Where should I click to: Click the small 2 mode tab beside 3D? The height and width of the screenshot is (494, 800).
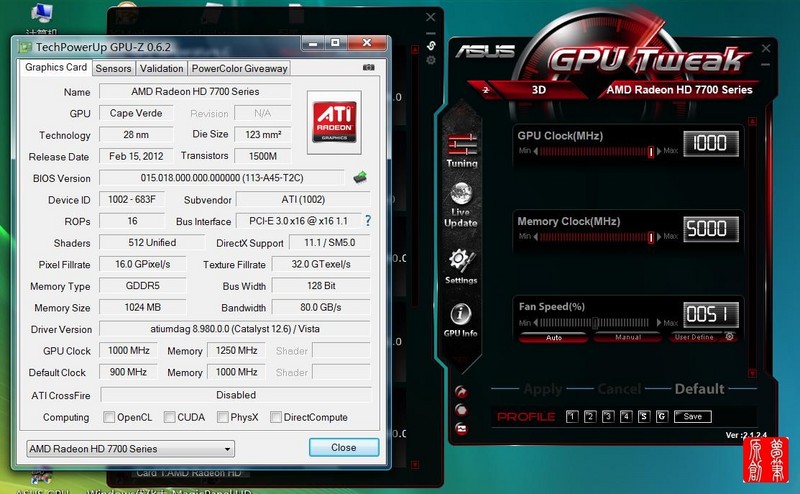(x=486, y=90)
